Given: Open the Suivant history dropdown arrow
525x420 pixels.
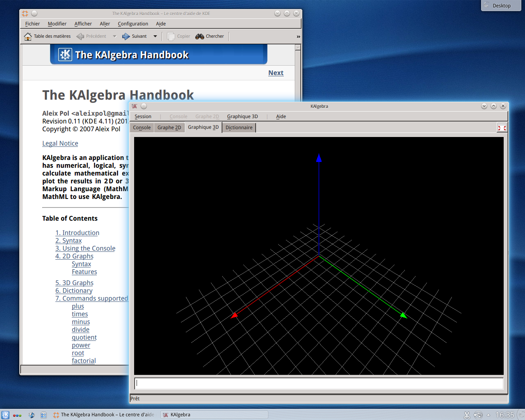Looking at the screenshot, I should point(155,37).
